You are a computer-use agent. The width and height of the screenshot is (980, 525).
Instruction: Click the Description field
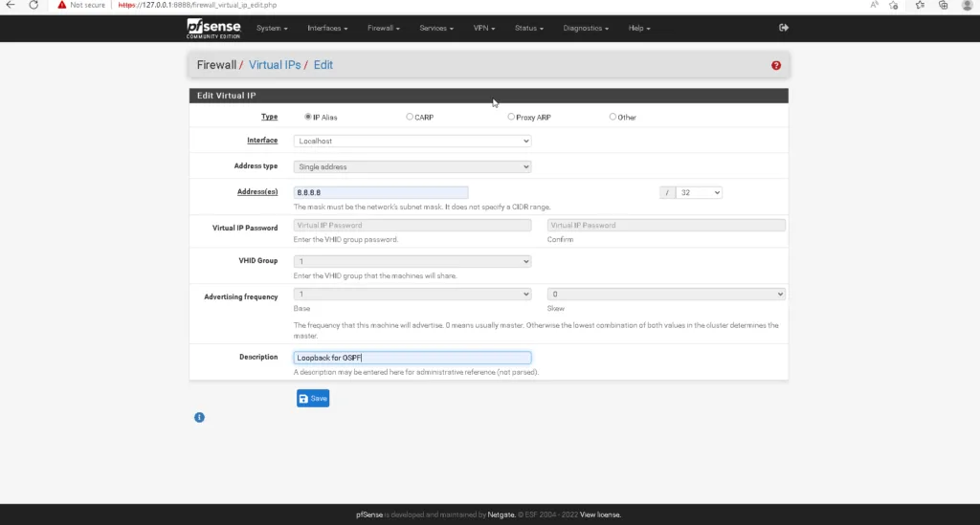pyautogui.click(x=412, y=358)
